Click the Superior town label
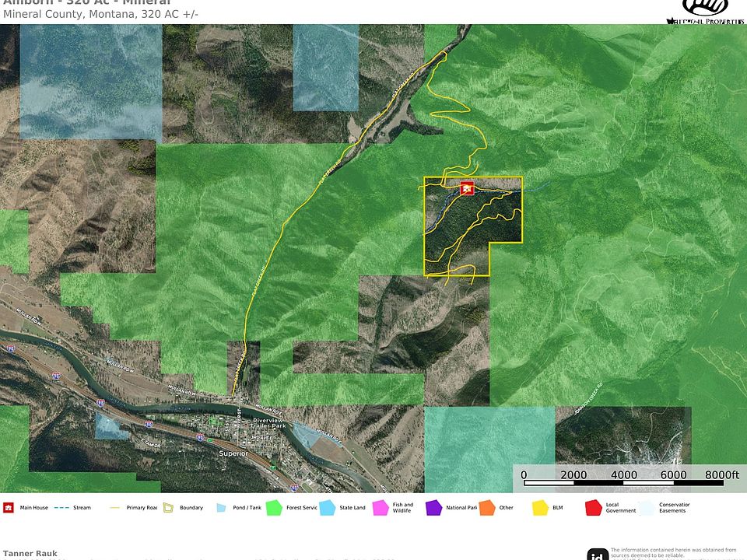This screenshot has height=560, width=747. [x=233, y=453]
